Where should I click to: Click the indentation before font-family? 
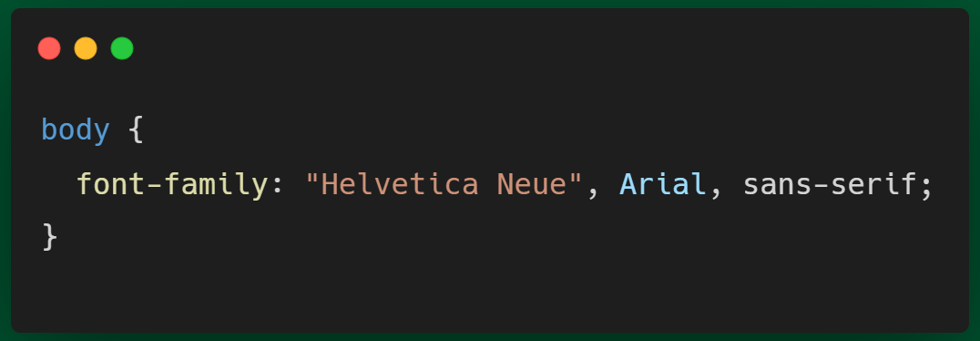(59, 184)
